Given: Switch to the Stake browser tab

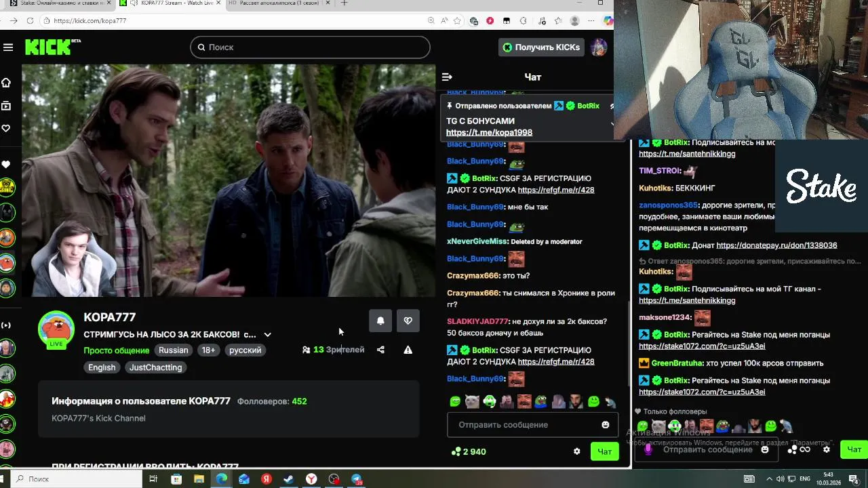Looking at the screenshot, I should click(x=57, y=3).
